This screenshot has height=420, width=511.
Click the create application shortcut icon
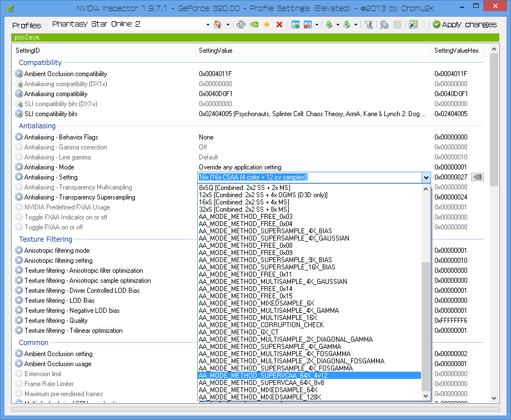tap(413, 24)
